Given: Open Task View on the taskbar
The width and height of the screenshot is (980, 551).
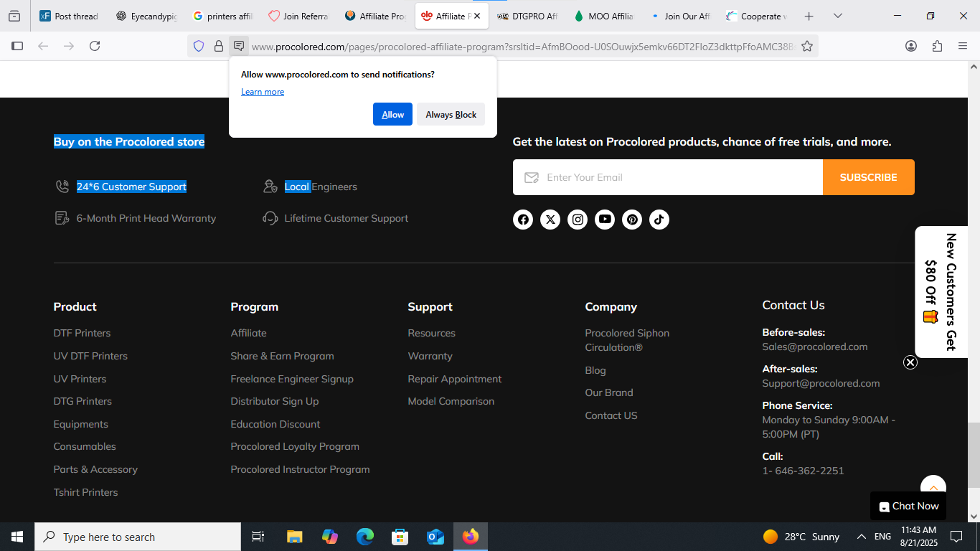Looking at the screenshot, I should click(x=258, y=537).
